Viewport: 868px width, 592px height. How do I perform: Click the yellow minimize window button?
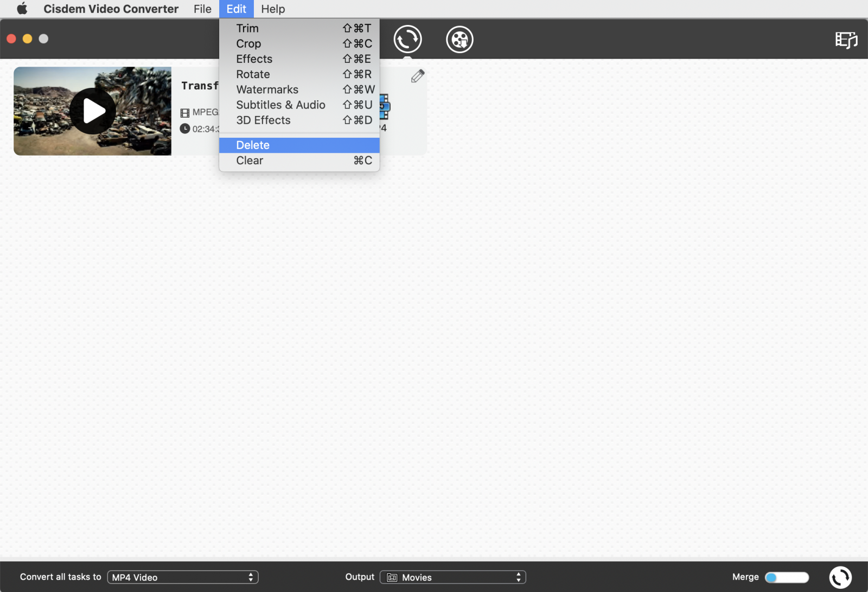click(27, 38)
